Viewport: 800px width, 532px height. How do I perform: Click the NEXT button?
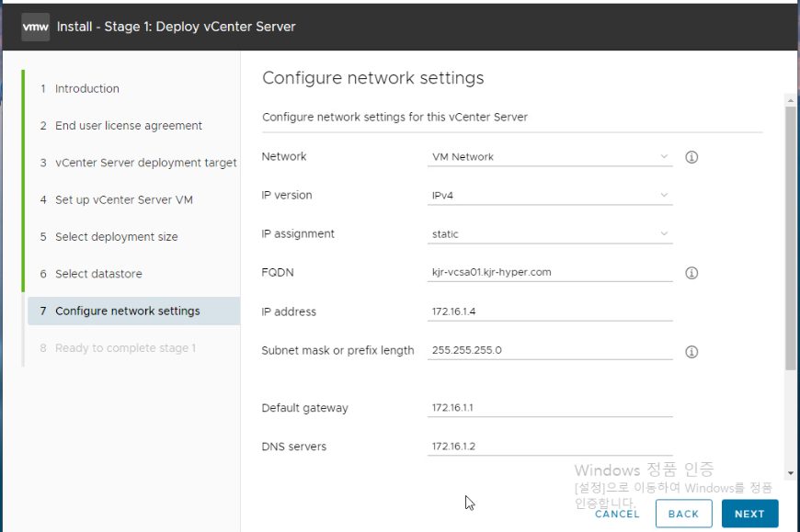click(749, 514)
